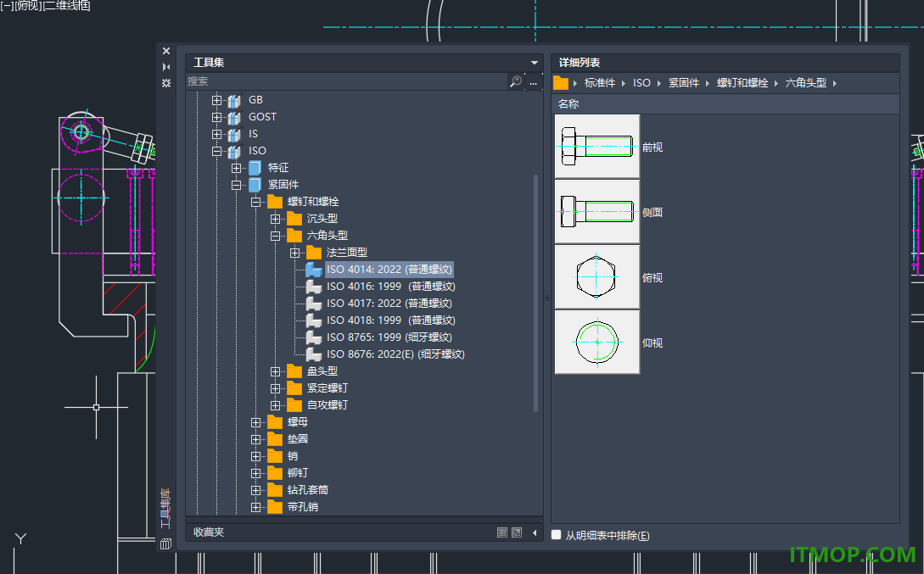Select the 钻孔套筒 folder
Viewport: 924px width, 574px height.
tap(308, 490)
